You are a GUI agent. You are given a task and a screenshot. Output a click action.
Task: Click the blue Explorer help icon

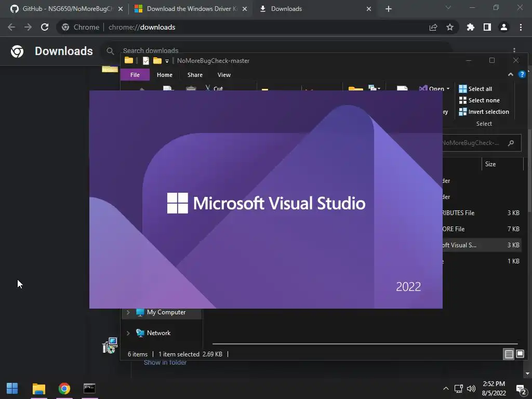pos(522,75)
